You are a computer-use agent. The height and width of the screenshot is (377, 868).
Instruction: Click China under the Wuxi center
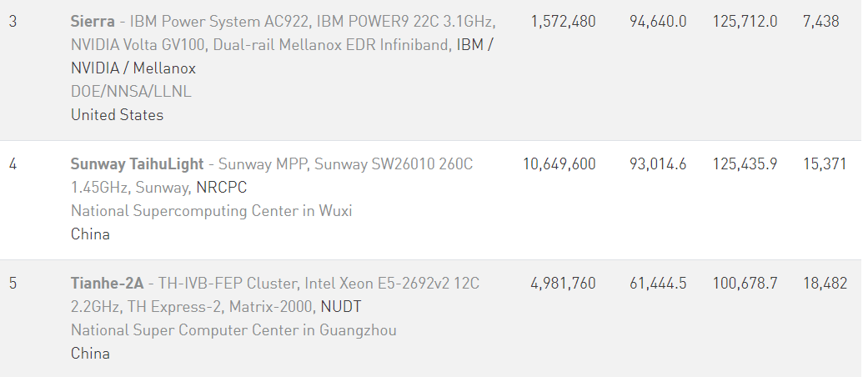pyautogui.click(x=90, y=234)
